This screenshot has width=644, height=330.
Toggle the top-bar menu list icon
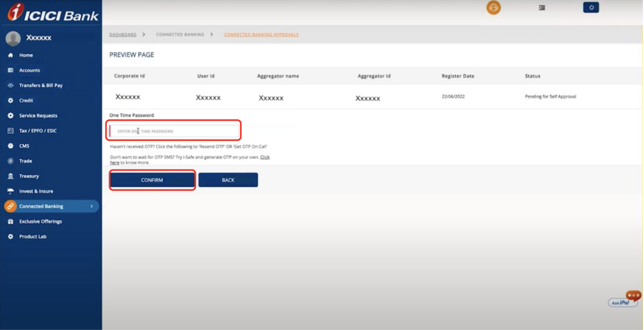[x=542, y=8]
